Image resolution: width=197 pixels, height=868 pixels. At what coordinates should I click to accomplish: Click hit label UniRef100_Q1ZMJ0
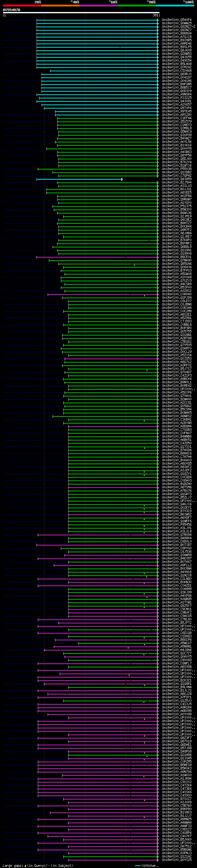coord(177,700)
